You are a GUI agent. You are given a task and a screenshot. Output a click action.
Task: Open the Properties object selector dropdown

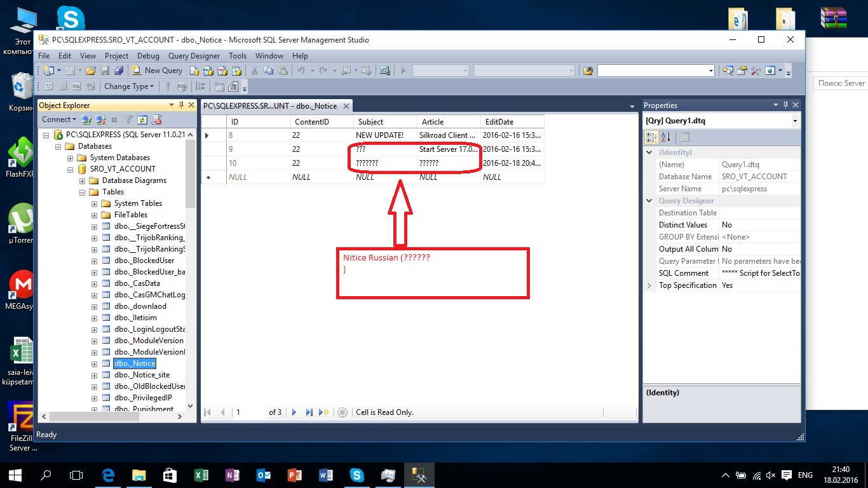pyautogui.click(x=795, y=121)
